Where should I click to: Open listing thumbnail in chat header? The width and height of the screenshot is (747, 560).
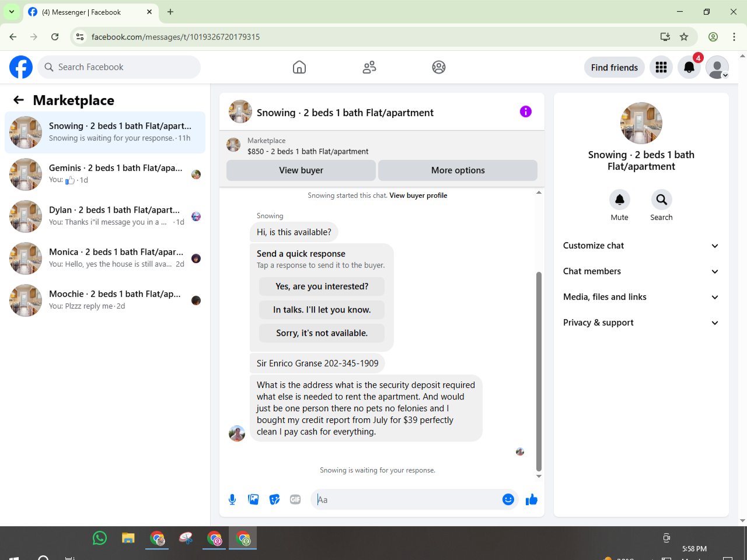240,111
